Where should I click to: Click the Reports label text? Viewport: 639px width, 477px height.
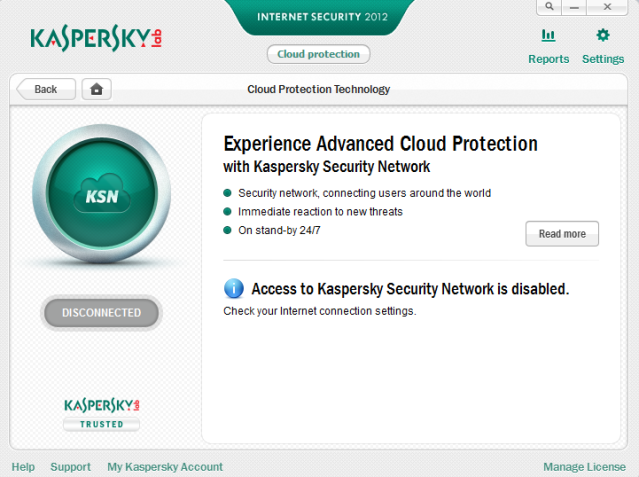549,59
